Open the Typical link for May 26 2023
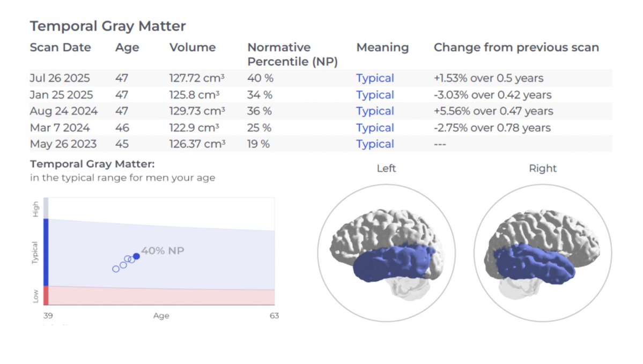The image size is (643, 364). coord(375,144)
